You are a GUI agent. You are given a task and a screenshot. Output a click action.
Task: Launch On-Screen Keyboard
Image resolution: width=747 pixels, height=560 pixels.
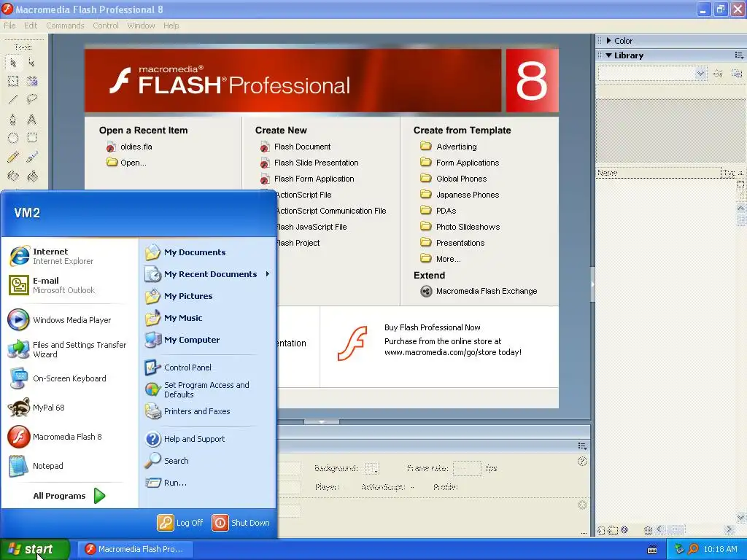(69, 378)
